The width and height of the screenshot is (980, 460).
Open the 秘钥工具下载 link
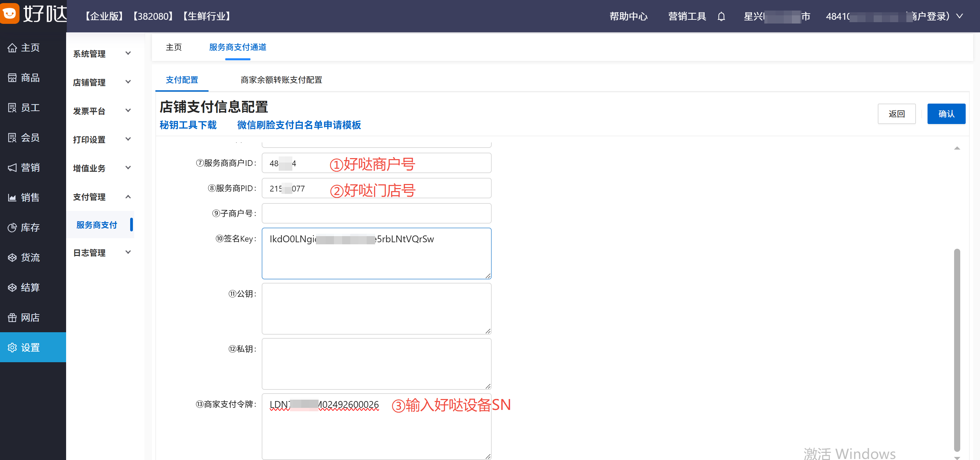(188, 125)
